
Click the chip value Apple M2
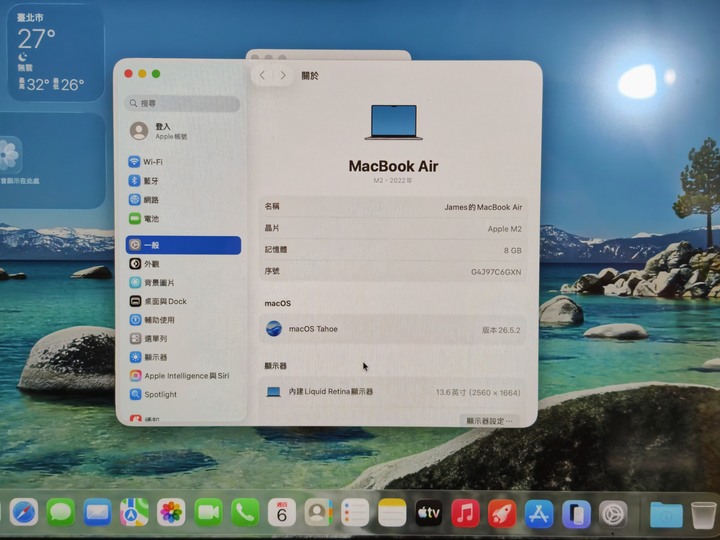(x=504, y=229)
